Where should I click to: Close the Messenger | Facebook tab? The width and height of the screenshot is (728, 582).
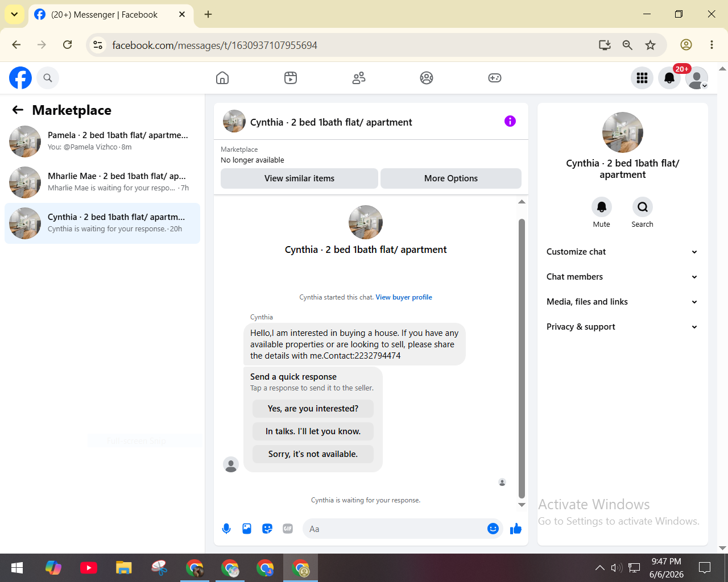[x=182, y=14]
